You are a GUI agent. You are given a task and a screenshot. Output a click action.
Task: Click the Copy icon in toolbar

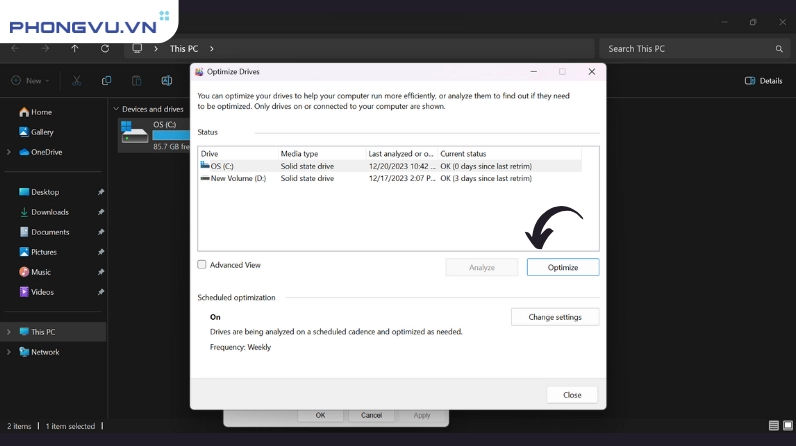[106, 81]
